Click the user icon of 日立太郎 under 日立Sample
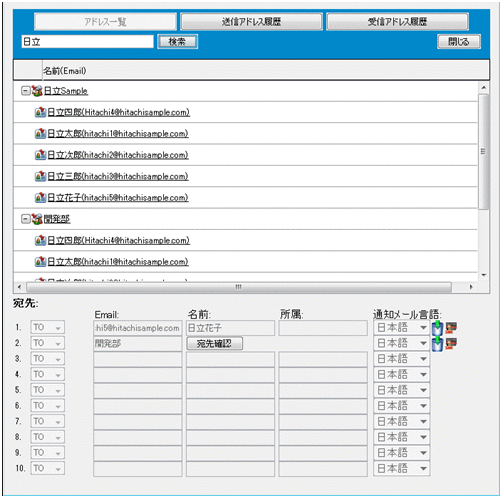504x500 pixels. pos(40,133)
